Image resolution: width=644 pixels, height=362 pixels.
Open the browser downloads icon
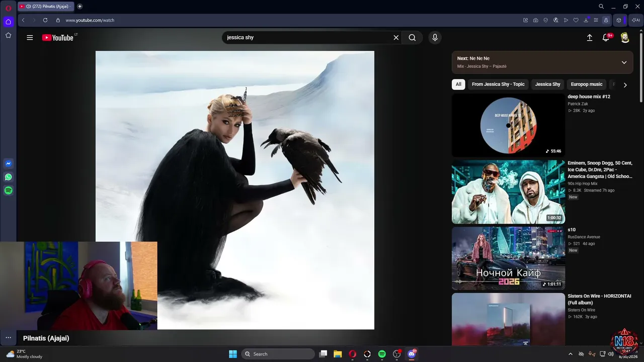[586, 20]
